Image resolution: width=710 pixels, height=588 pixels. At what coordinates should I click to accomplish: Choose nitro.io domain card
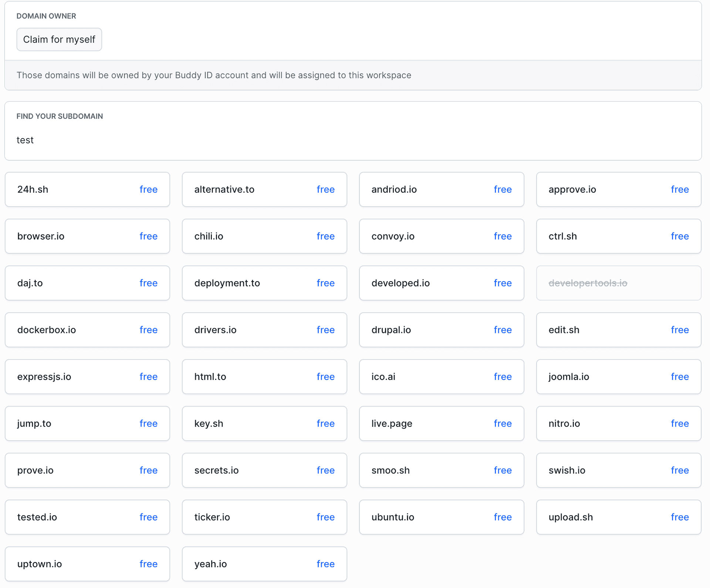pos(619,424)
